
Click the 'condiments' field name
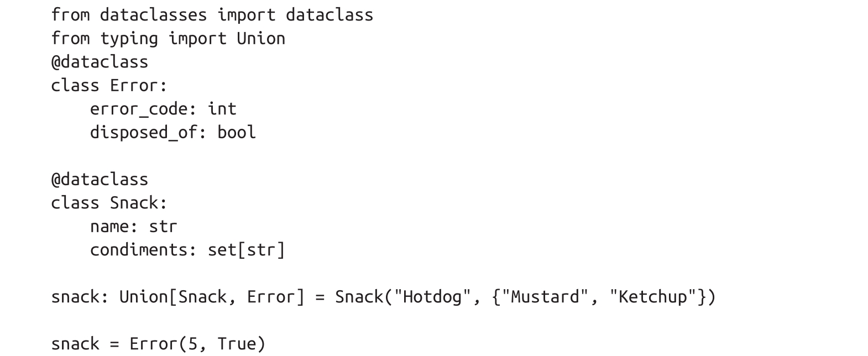139,250
